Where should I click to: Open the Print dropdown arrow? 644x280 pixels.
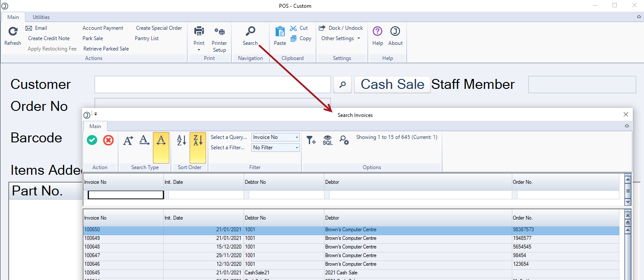tap(199, 50)
